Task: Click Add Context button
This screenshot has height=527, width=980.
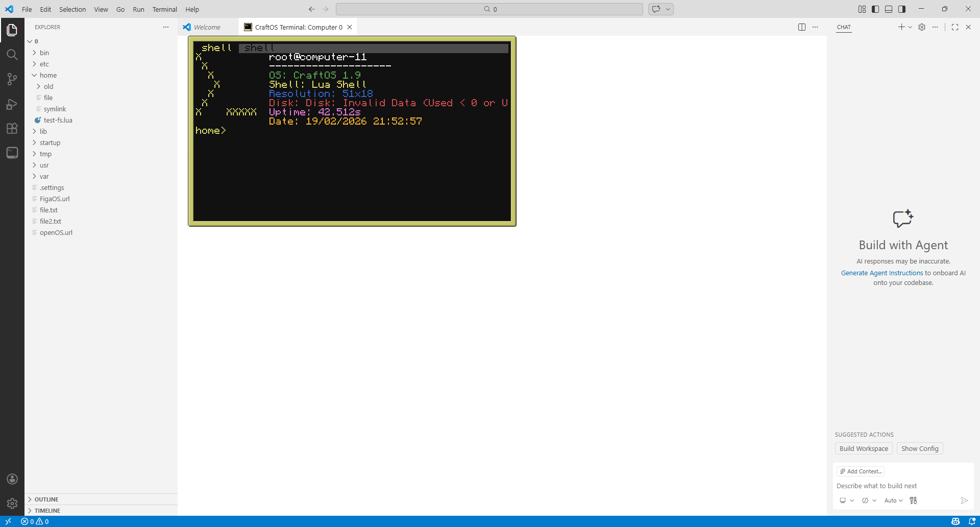Action: tap(861, 471)
